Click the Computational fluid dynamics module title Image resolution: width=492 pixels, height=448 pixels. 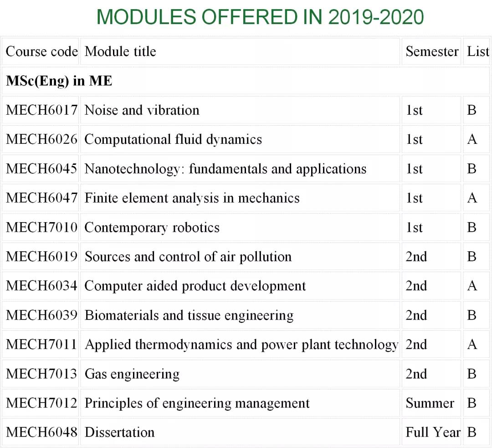click(173, 139)
